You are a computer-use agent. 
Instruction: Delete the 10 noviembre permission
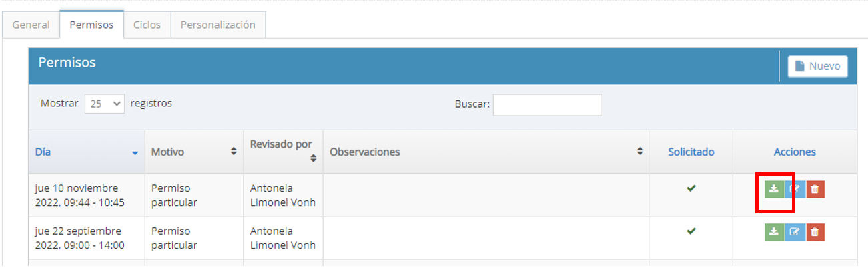pos(814,189)
